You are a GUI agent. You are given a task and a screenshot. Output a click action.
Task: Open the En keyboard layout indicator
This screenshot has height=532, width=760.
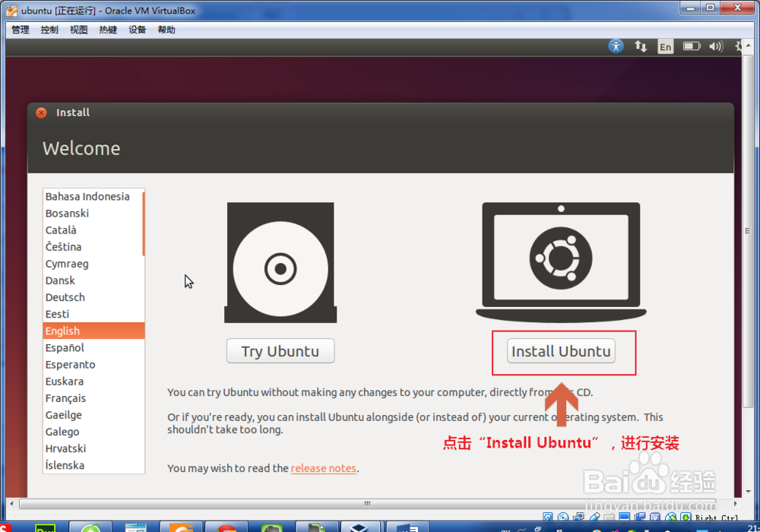click(666, 46)
